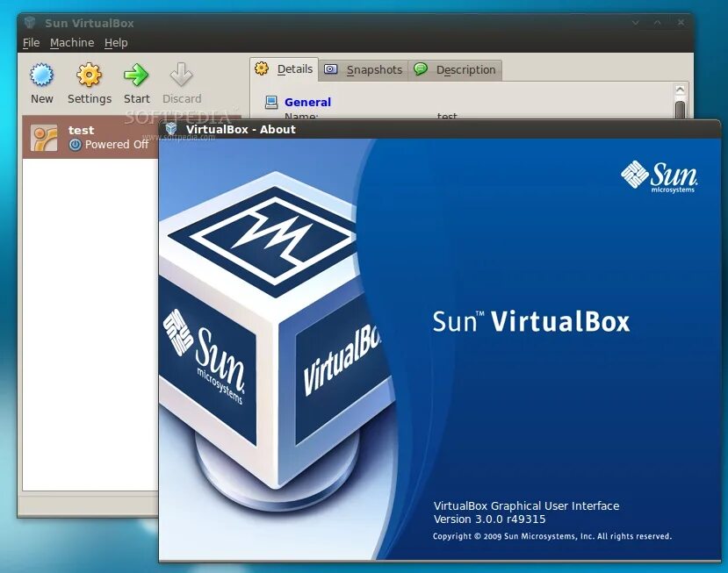Start the VM with the green arrow icon
This screenshot has width=728, height=573.
click(136, 75)
